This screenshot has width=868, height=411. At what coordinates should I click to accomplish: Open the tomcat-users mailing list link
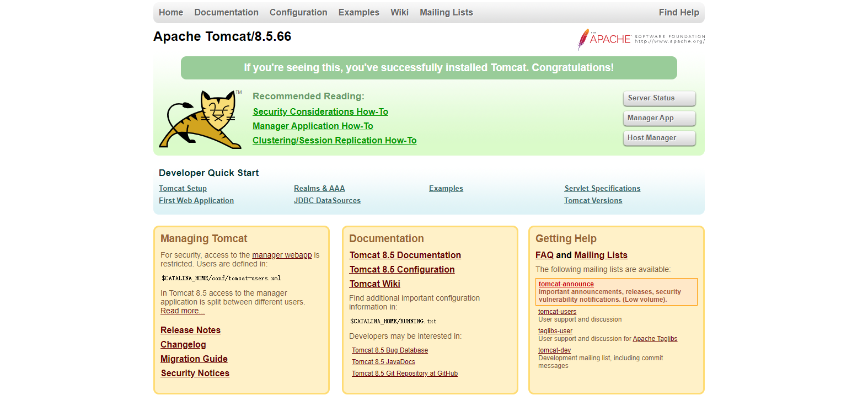(x=557, y=312)
